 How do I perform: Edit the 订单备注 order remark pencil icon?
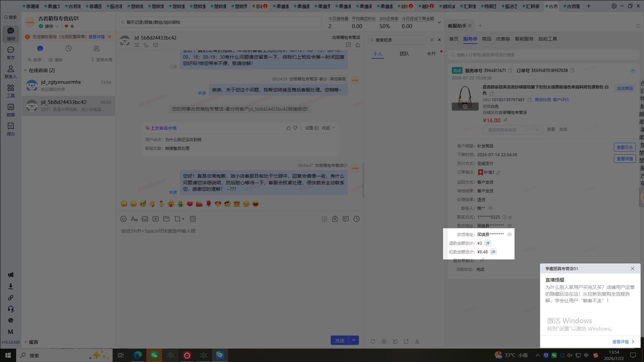click(498, 172)
